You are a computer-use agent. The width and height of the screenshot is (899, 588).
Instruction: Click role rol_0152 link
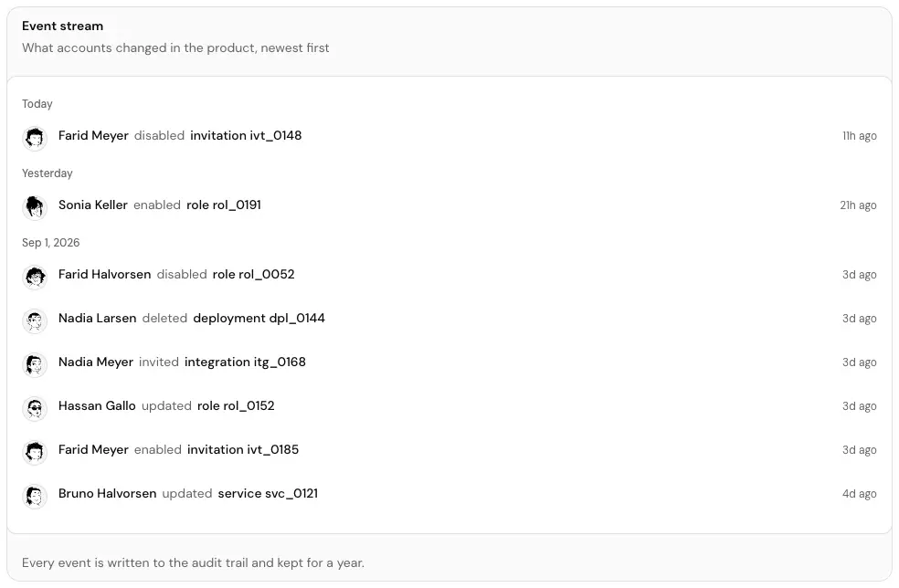click(x=236, y=405)
